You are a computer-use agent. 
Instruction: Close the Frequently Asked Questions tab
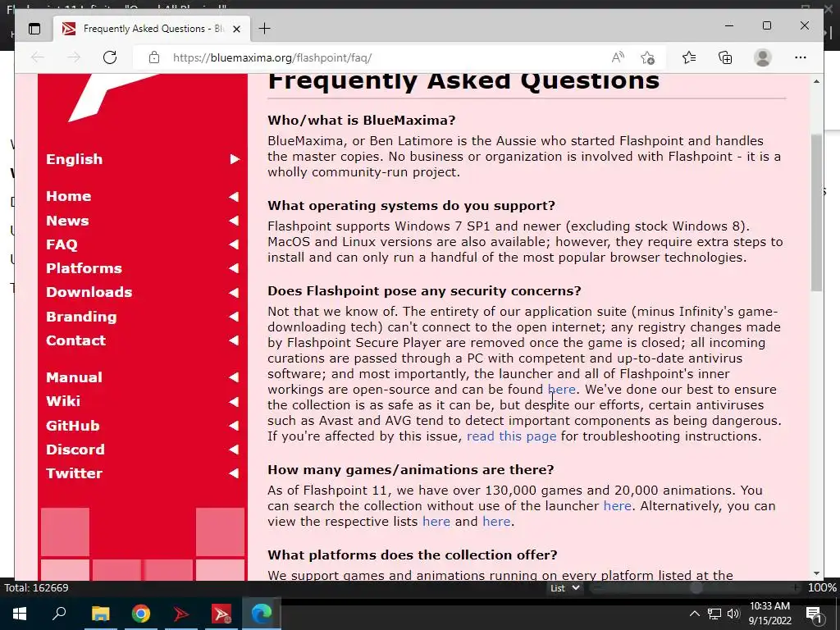(x=237, y=29)
